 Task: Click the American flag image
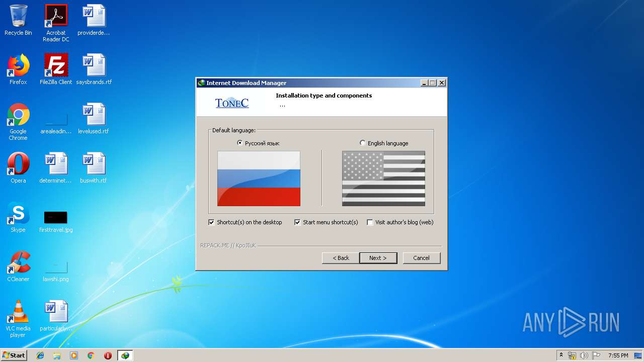[383, 178]
